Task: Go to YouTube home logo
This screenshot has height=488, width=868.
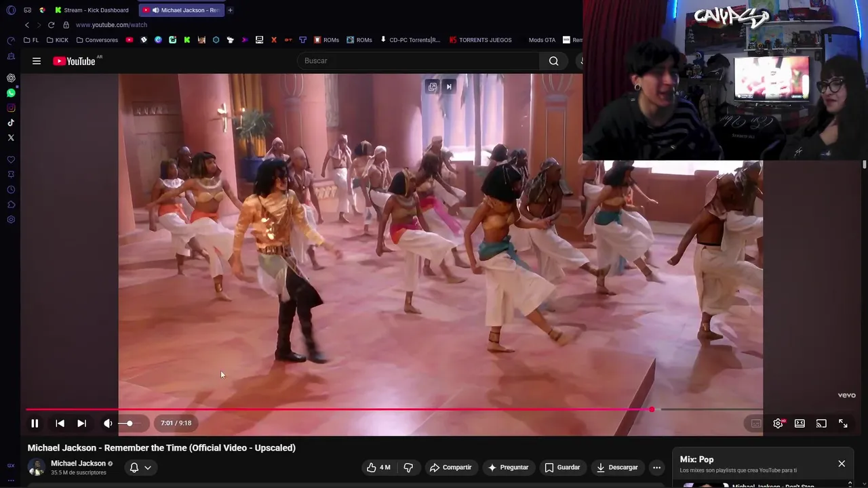Action: pos(74,61)
